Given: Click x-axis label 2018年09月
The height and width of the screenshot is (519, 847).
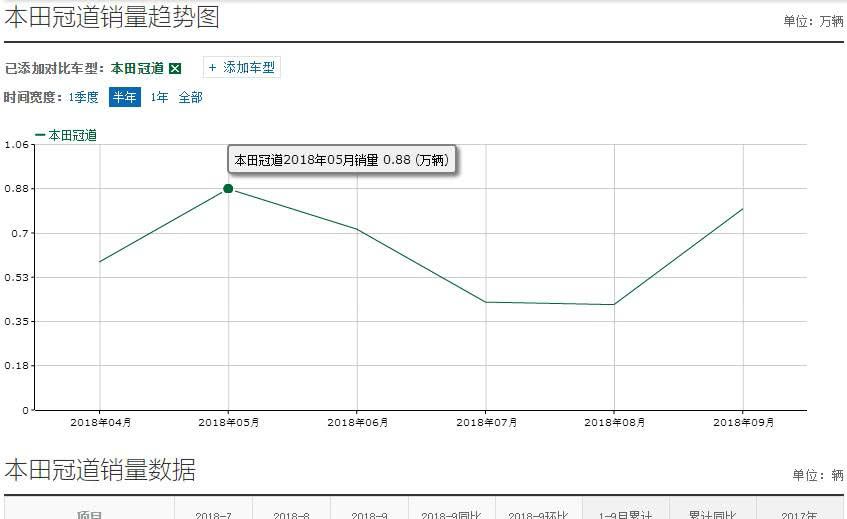Looking at the screenshot, I should pyautogui.click(x=743, y=422).
